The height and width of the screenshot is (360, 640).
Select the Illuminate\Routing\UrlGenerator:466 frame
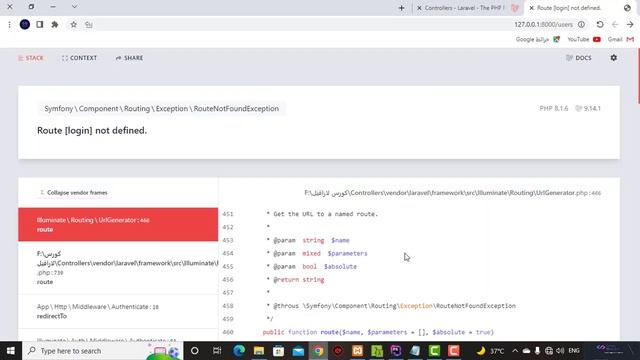pyautogui.click(x=118, y=224)
